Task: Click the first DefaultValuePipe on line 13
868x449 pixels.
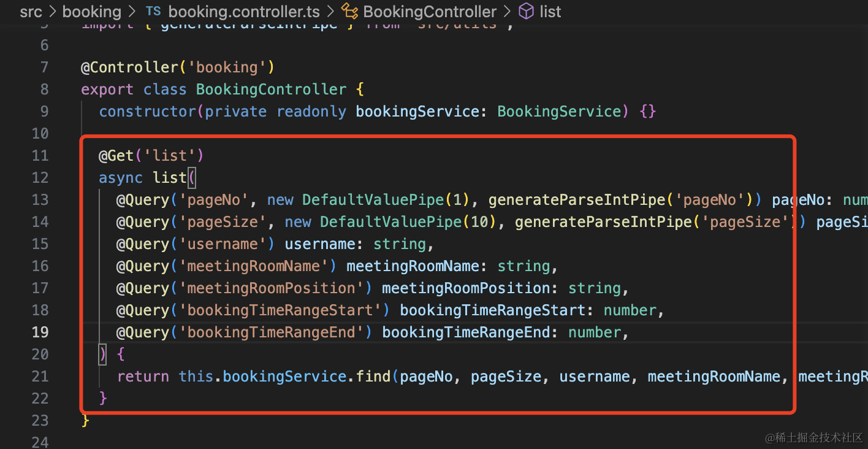Action: (x=373, y=199)
